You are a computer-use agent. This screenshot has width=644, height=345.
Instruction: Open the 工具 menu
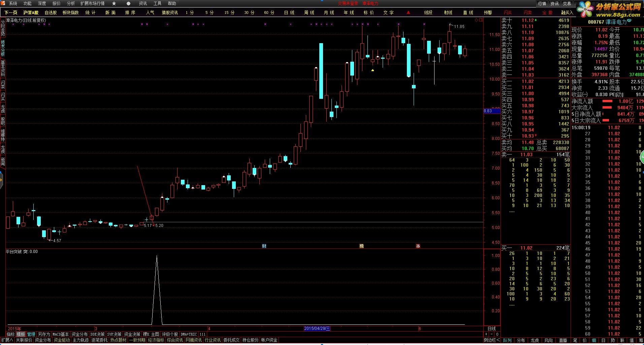pyautogui.click(x=157, y=3)
